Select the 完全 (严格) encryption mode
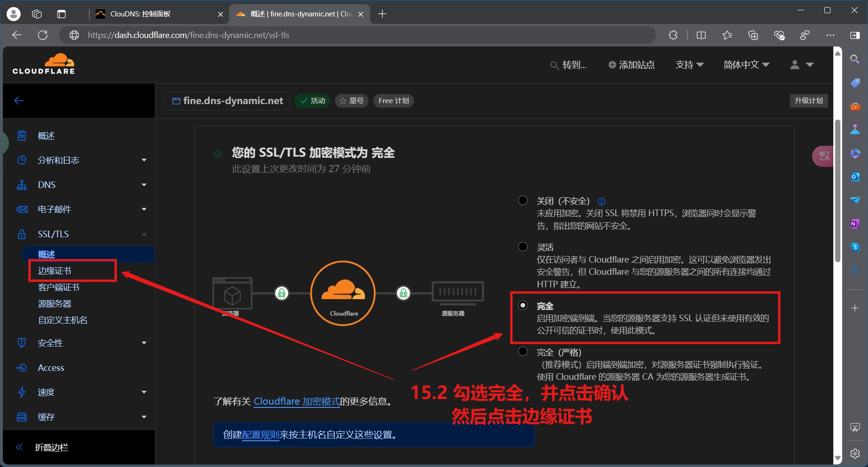Image resolution: width=868 pixels, height=467 pixels. (523, 351)
